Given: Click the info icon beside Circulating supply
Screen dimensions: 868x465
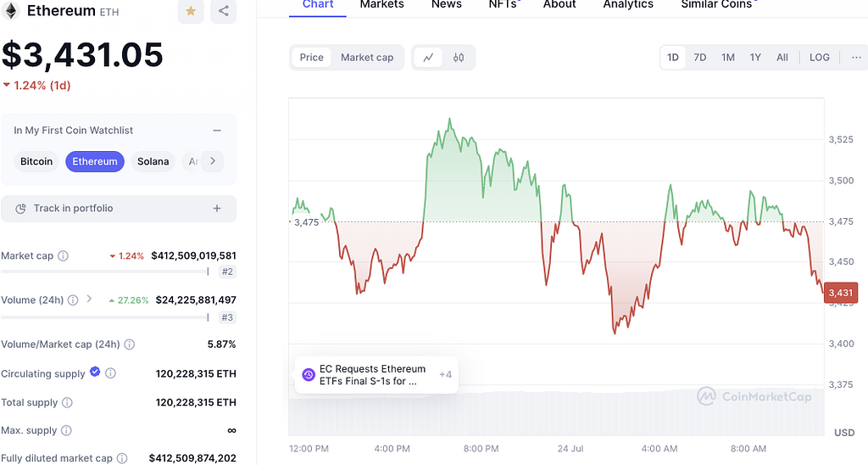Looking at the screenshot, I should click(111, 373).
